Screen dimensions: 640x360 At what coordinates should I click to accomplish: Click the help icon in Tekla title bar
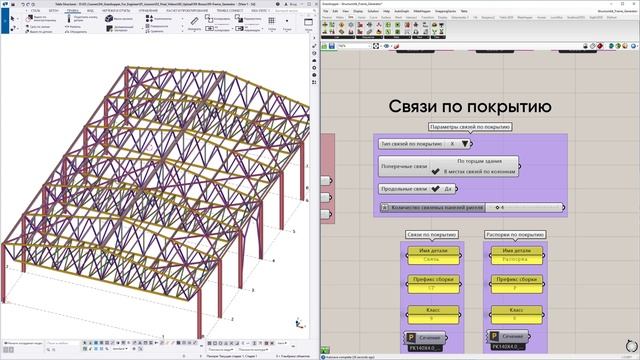pyautogui.click(x=278, y=4)
